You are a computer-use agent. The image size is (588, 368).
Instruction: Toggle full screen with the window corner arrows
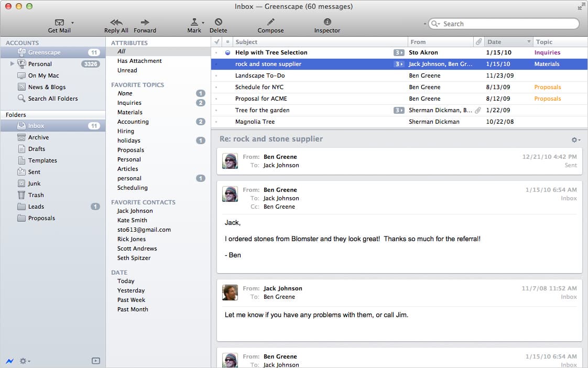(581, 6)
